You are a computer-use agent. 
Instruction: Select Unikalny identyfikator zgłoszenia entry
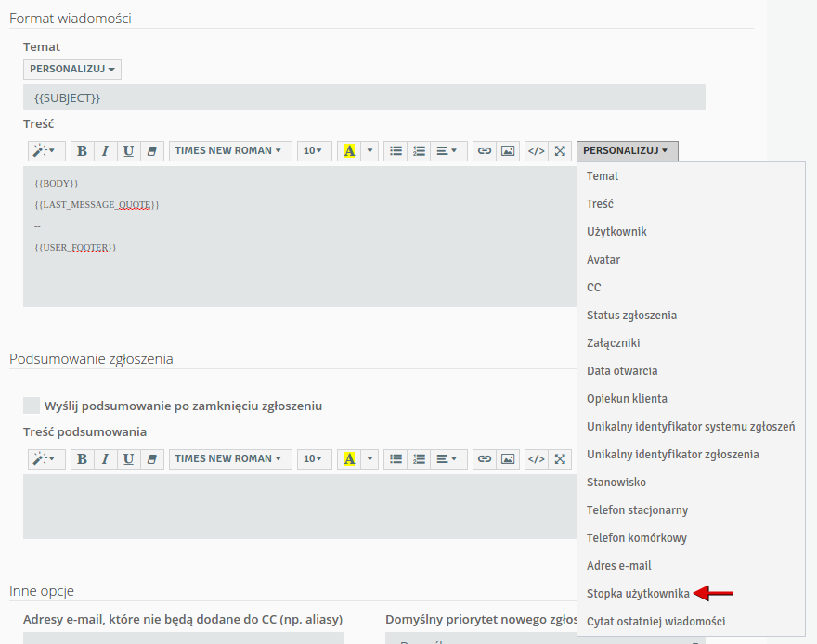pos(691,455)
